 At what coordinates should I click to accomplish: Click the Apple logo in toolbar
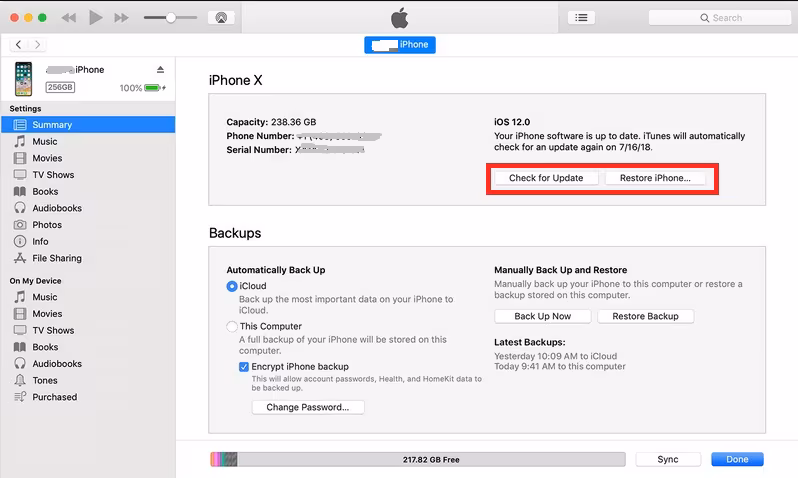(400, 18)
